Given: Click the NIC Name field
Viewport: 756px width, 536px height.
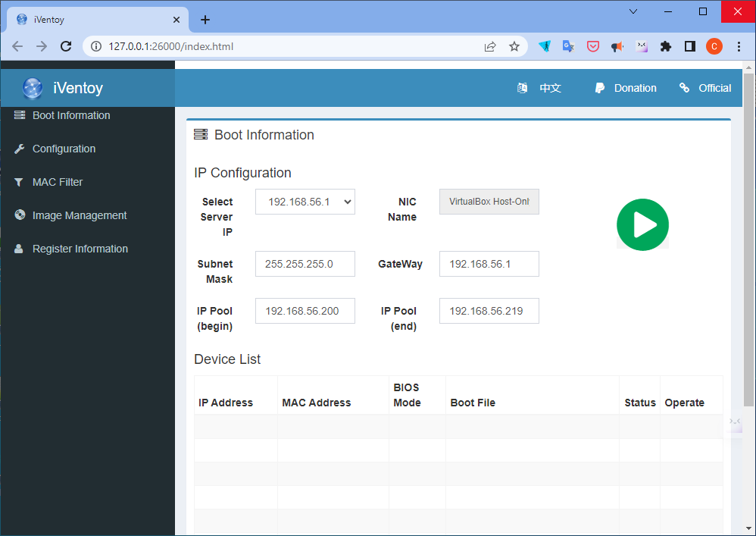Looking at the screenshot, I should click(x=489, y=202).
